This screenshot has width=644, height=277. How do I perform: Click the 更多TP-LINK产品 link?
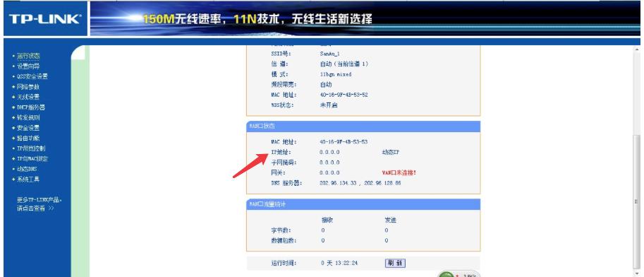coord(39,200)
